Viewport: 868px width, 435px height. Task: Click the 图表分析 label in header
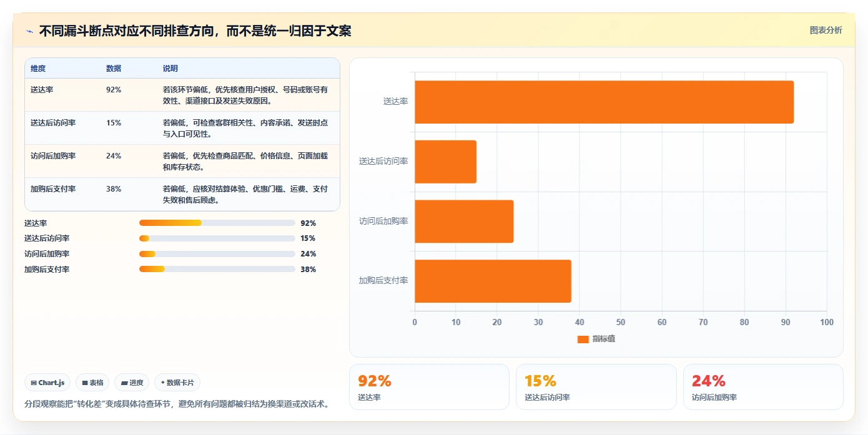tap(826, 30)
